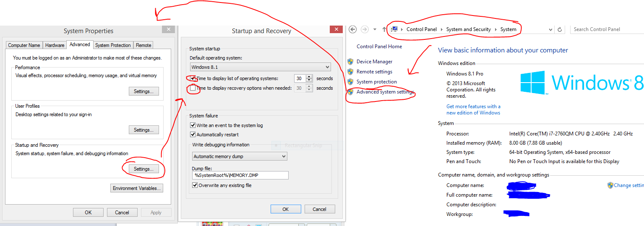This screenshot has height=226, width=644.
Task: Open the Automatic memory dump dropdown
Action: click(240, 156)
